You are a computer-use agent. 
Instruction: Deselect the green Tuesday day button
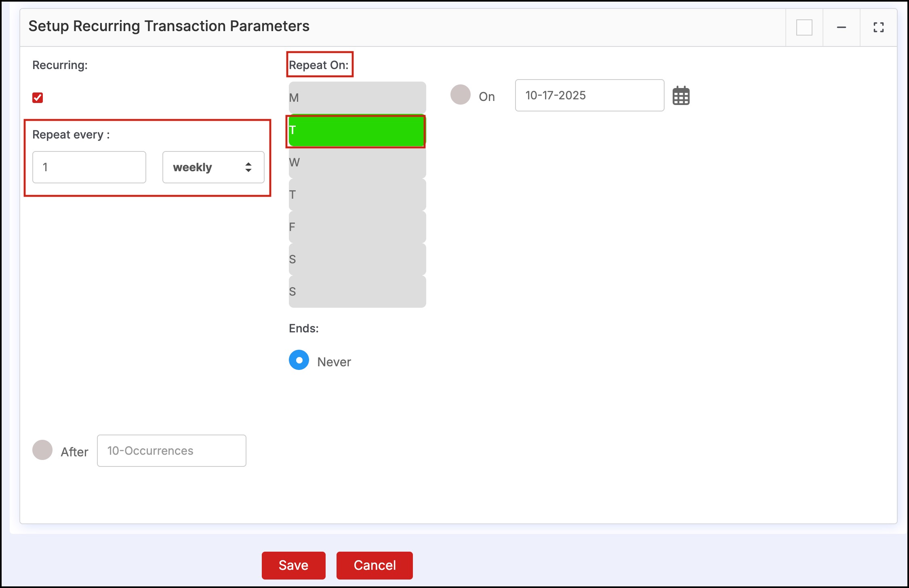357,131
